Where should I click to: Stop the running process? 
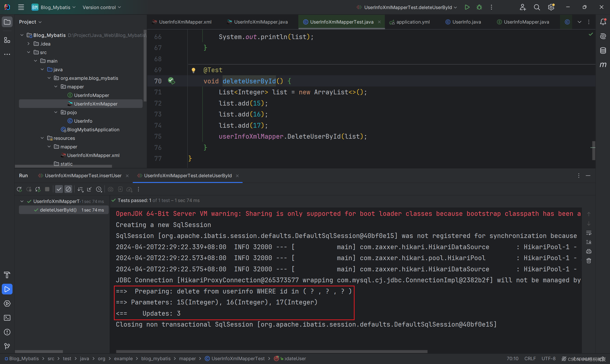click(x=47, y=189)
